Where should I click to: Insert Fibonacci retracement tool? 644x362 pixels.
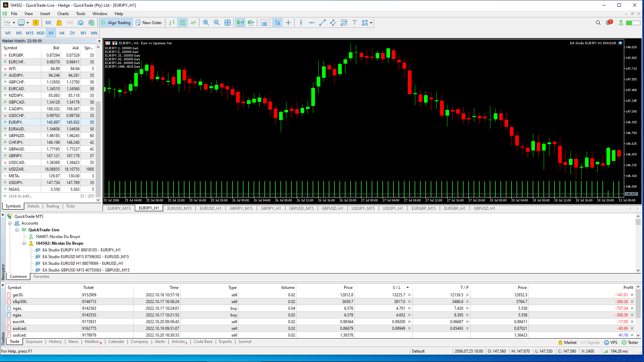344,23
